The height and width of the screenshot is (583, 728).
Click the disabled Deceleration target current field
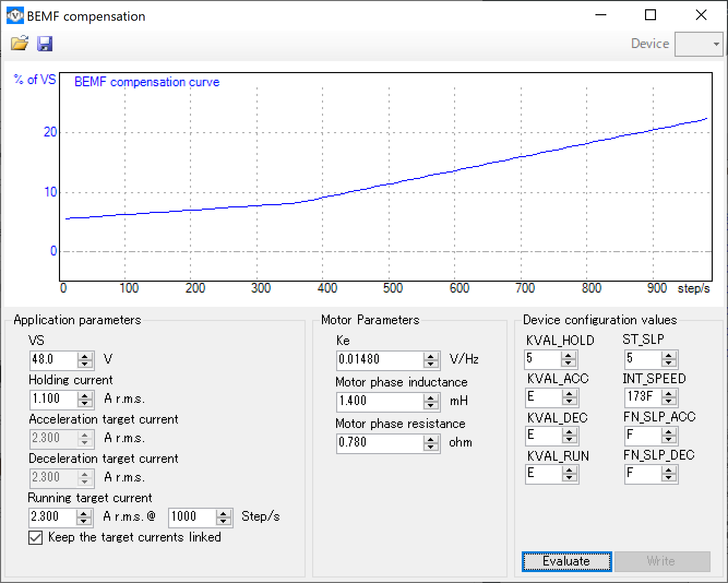(53, 478)
